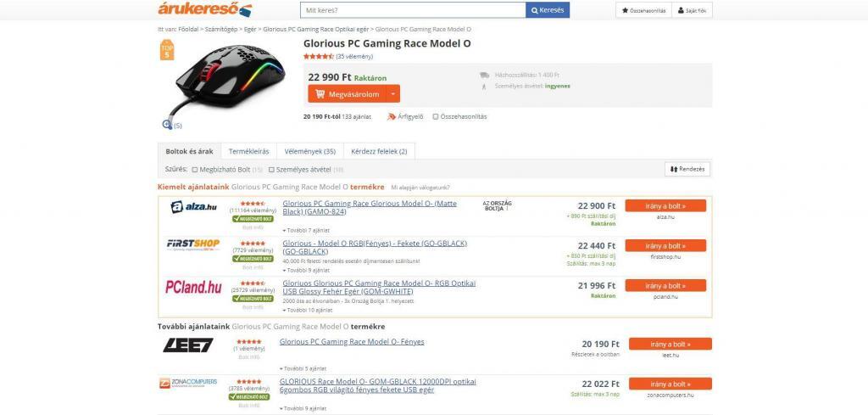The image size is (868, 415).
Task: Click the Zona Computers store logo
Action: pos(188,383)
